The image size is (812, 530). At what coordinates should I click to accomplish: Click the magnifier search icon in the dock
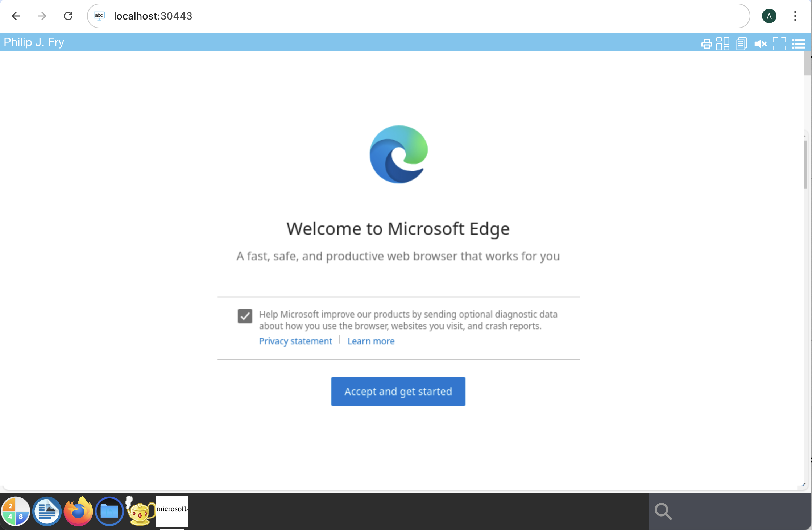(x=663, y=512)
